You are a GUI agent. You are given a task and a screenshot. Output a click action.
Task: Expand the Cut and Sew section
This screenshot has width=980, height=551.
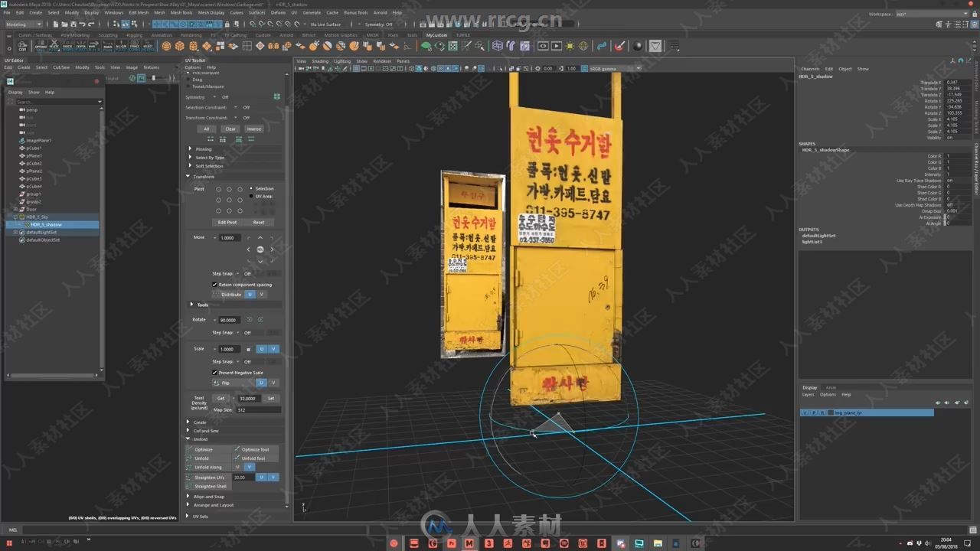click(188, 431)
